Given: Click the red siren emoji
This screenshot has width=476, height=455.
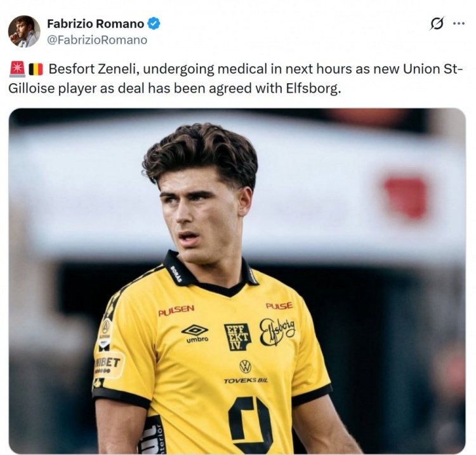Looking at the screenshot, I should click(17, 69).
